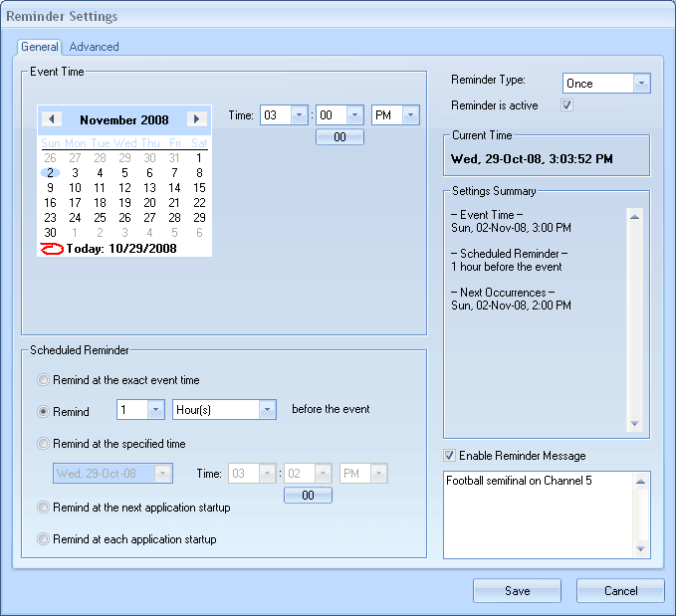Open the Reminder Type dropdown

(641, 84)
